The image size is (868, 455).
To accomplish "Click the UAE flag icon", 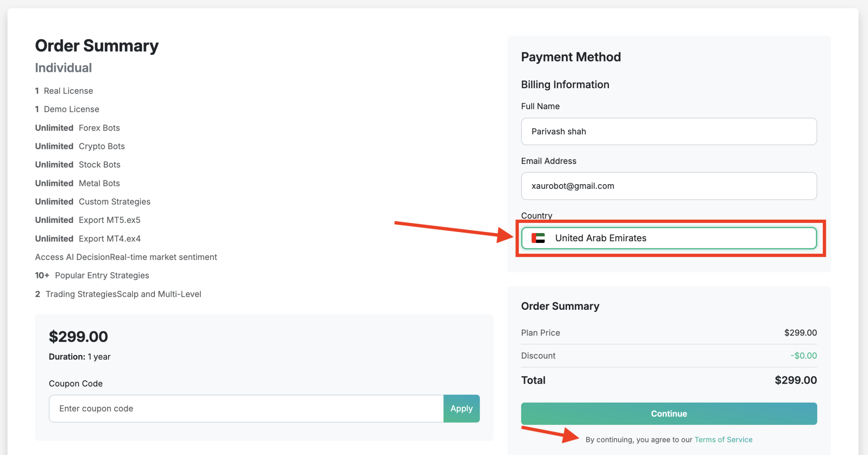I will (x=538, y=238).
